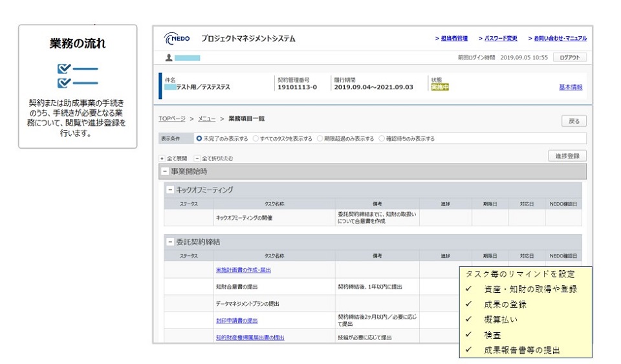621x364 pixels.
Task: Click the 戻る button
Action: pyautogui.click(x=574, y=121)
